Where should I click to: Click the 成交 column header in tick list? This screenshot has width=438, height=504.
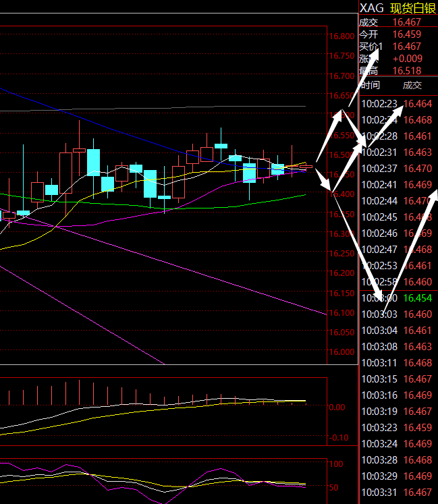pyautogui.click(x=412, y=85)
